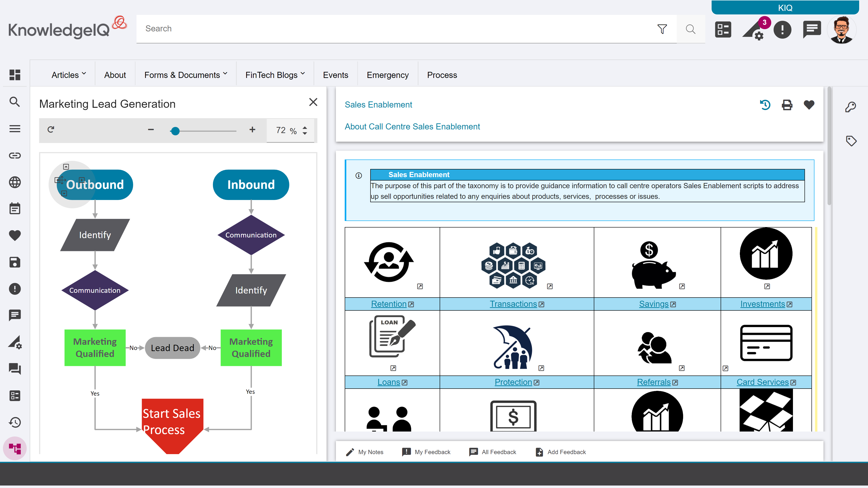Click the zoom slider handle
Viewport: 868px width, 488px height.
(x=175, y=131)
